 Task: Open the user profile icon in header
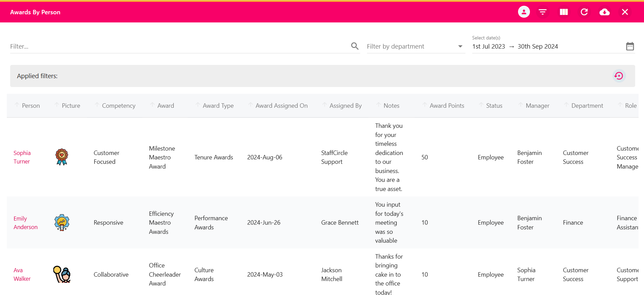click(524, 12)
